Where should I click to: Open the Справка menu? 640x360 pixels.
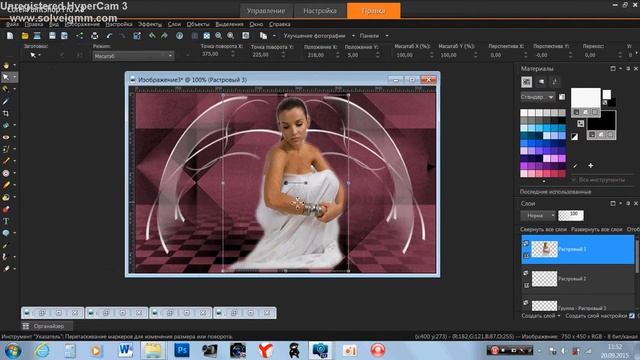tap(280, 24)
